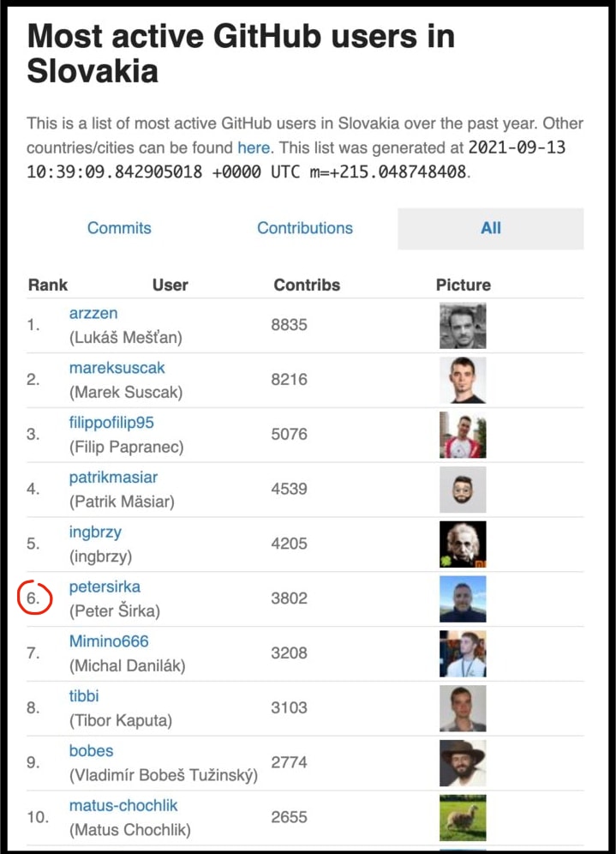Open the mareksuscak user link
The height and width of the screenshot is (854, 616).
click(x=117, y=368)
